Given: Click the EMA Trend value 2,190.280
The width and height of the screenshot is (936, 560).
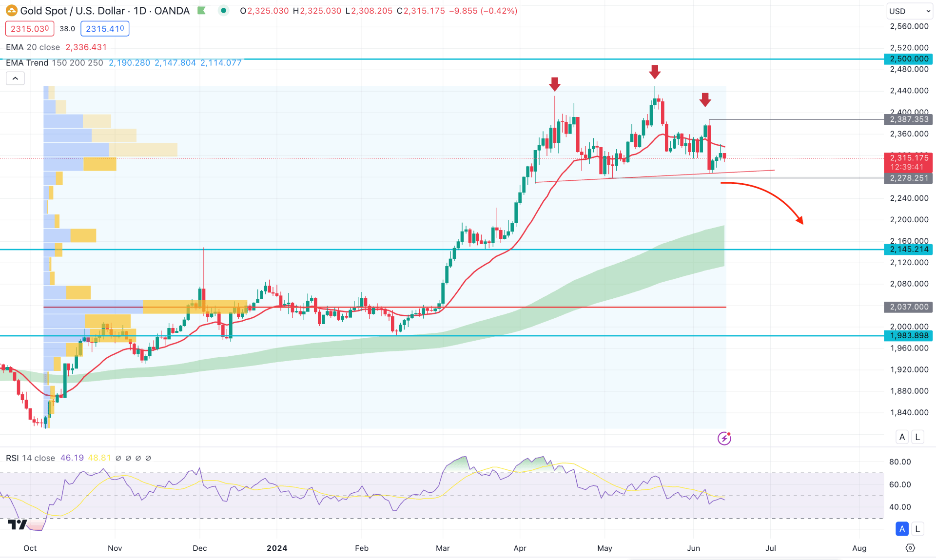Looking at the screenshot, I should (130, 63).
